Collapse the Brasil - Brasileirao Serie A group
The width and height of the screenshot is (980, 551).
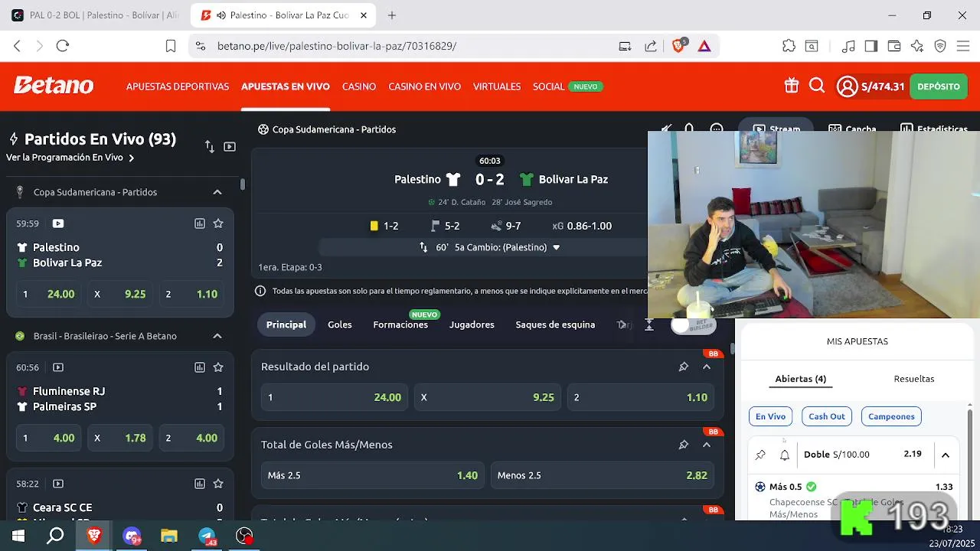217,336
